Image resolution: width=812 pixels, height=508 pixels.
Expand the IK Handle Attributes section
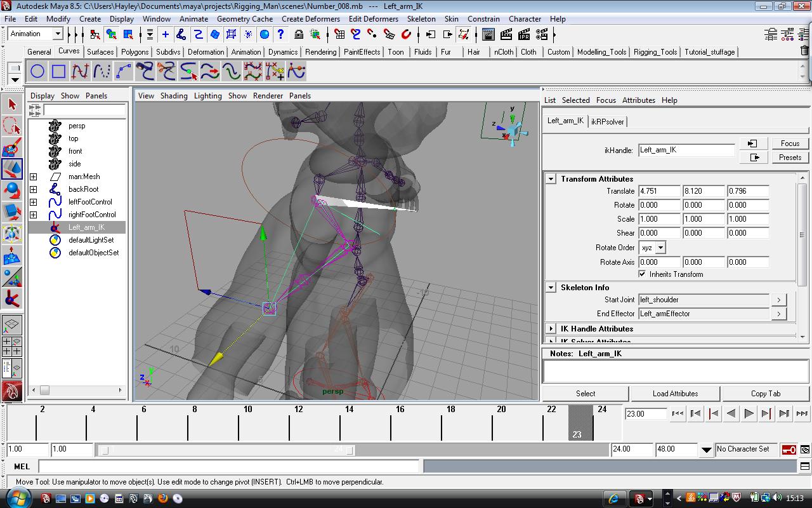click(x=551, y=329)
